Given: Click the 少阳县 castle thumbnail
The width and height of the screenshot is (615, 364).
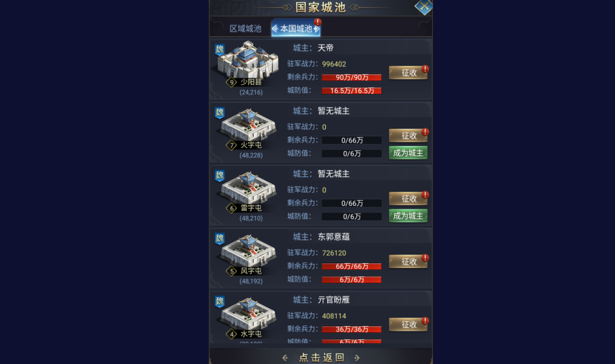Looking at the screenshot, I should (x=248, y=60).
